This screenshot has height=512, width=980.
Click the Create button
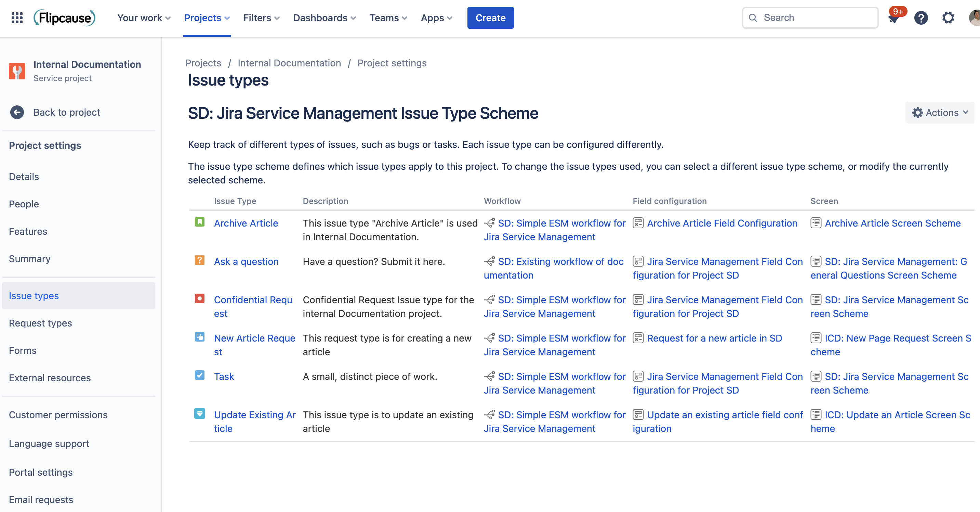click(490, 18)
